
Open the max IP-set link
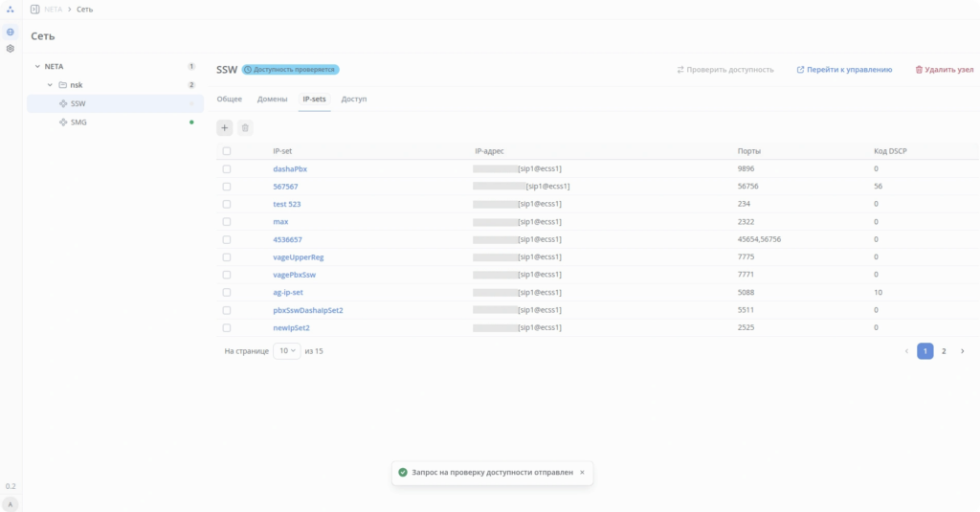[x=280, y=222]
